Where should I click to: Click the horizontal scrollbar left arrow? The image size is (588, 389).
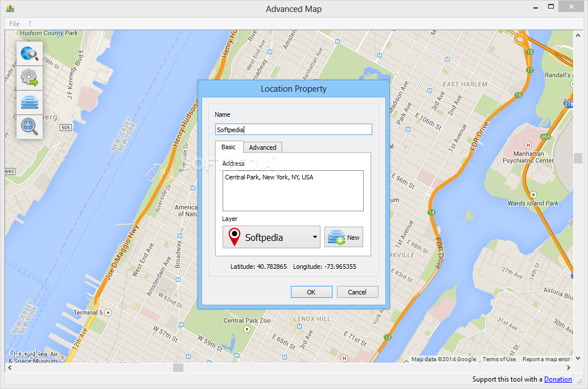click(10, 367)
